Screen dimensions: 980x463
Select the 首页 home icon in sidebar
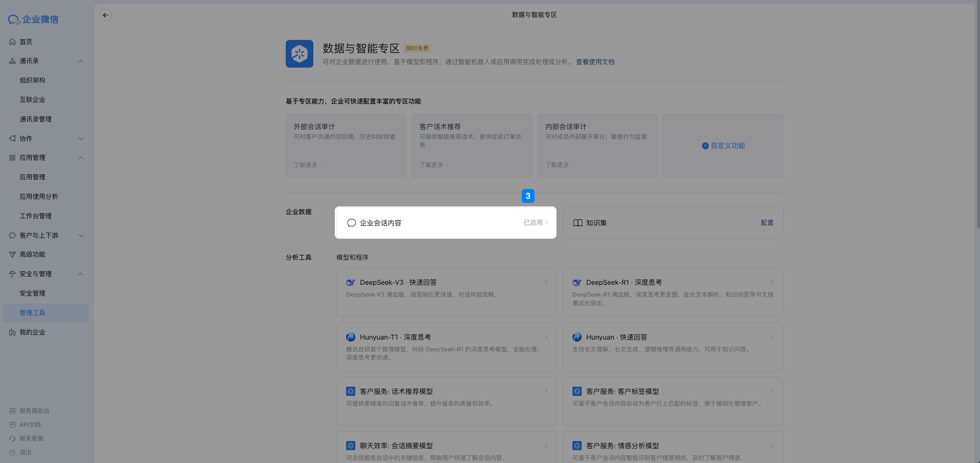coord(12,41)
